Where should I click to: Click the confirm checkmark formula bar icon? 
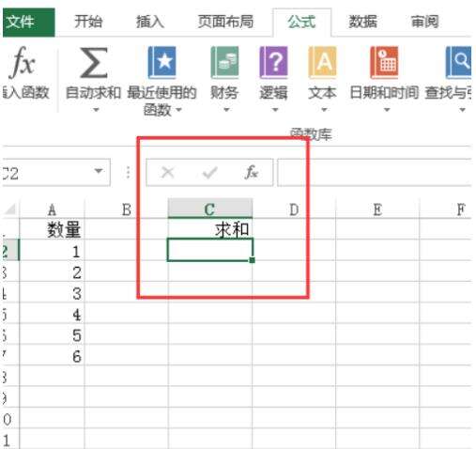209,172
